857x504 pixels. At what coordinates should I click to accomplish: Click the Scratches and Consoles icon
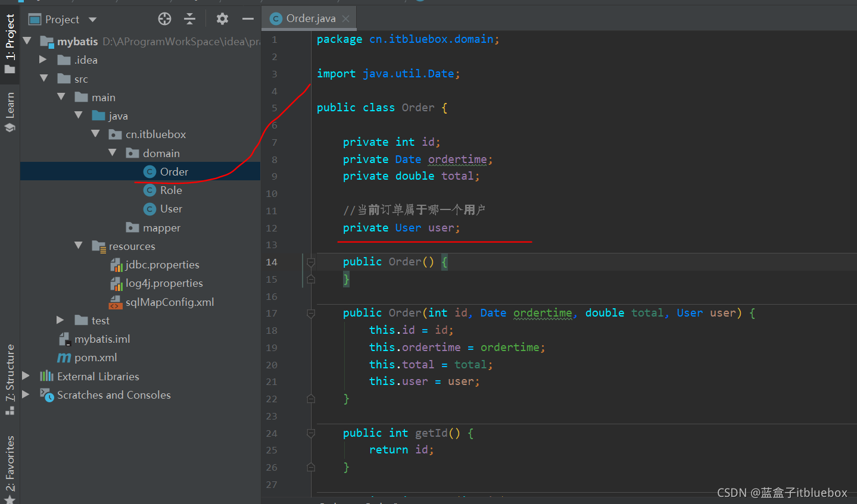pyautogui.click(x=46, y=395)
